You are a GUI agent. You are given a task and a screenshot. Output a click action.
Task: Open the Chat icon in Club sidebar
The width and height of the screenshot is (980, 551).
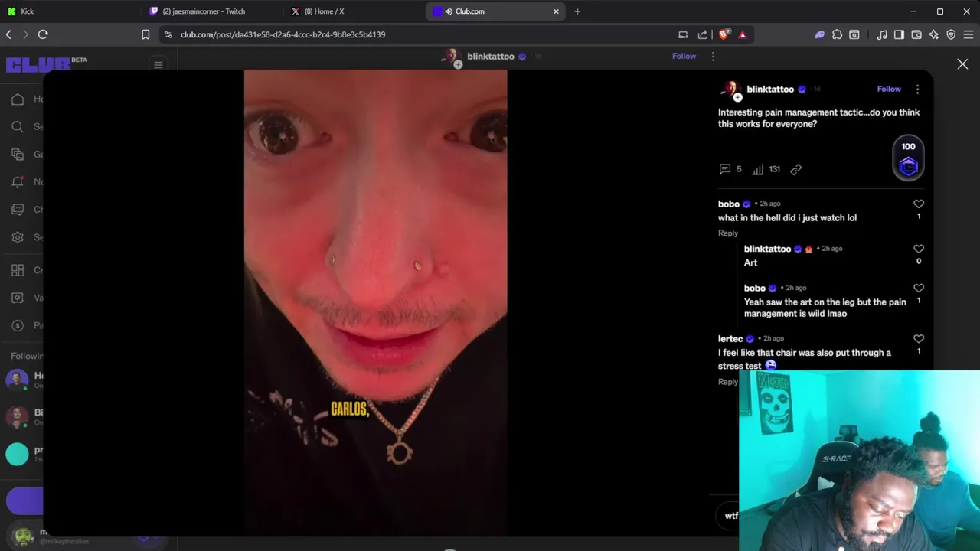click(18, 209)
